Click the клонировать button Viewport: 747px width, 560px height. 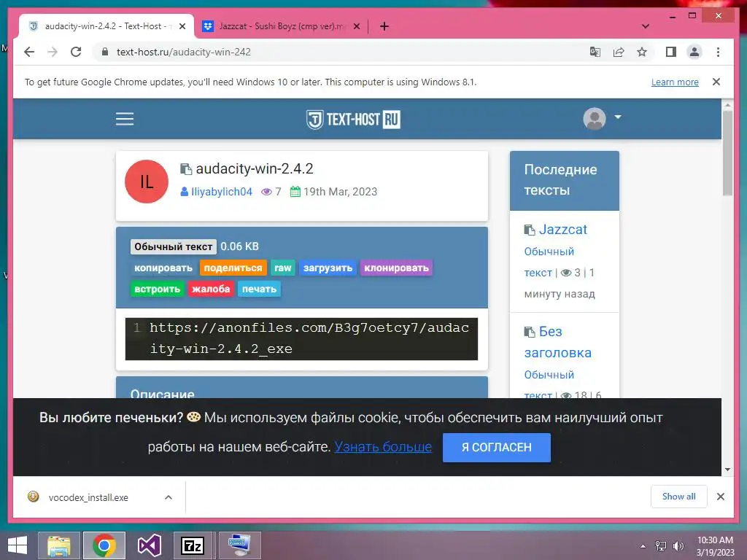(396, 268)
